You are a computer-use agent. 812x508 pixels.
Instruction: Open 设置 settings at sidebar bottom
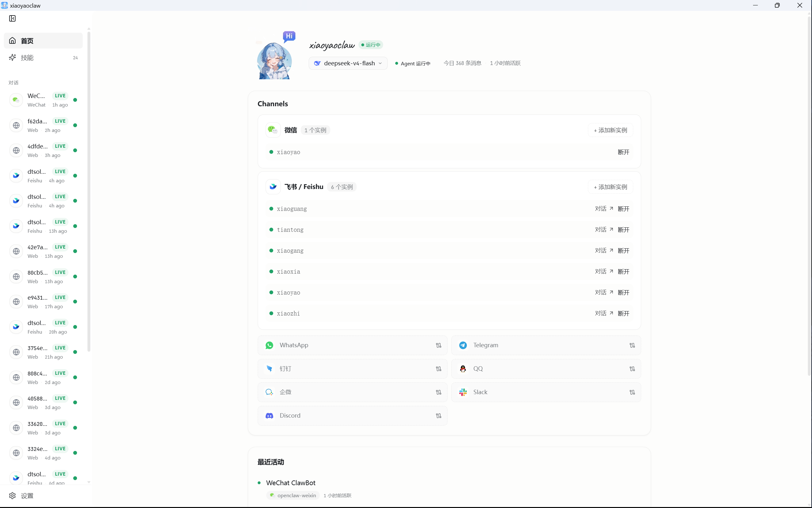[21, 496]
